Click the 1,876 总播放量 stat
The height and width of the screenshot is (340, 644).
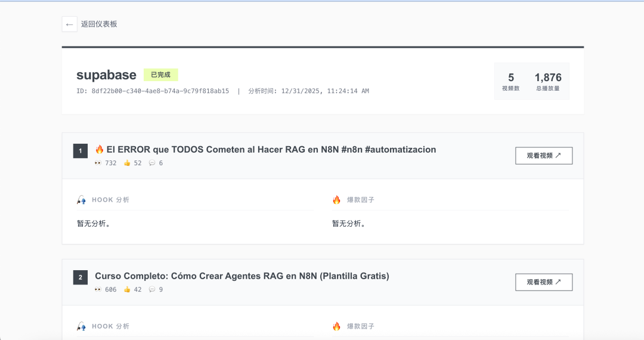pyautogui.click(x=548, y=81)
